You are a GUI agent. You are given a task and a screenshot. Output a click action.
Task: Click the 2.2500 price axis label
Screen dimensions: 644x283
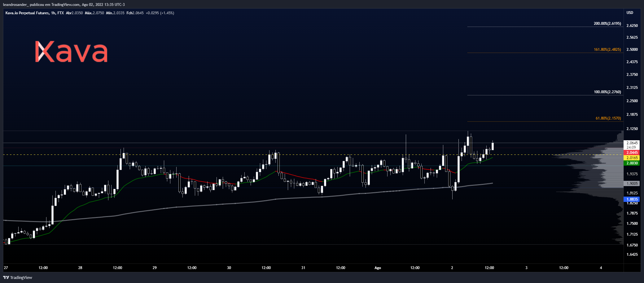pos(632,101)
